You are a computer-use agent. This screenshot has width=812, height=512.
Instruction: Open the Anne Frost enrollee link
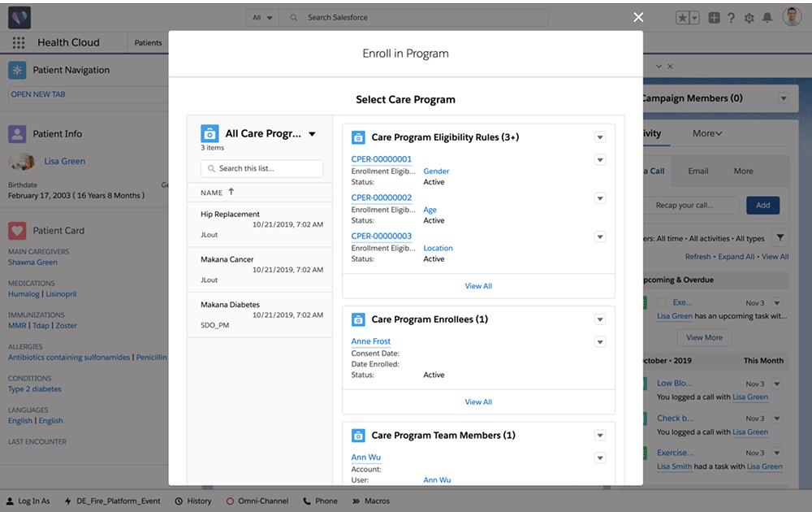click(371, 341)
